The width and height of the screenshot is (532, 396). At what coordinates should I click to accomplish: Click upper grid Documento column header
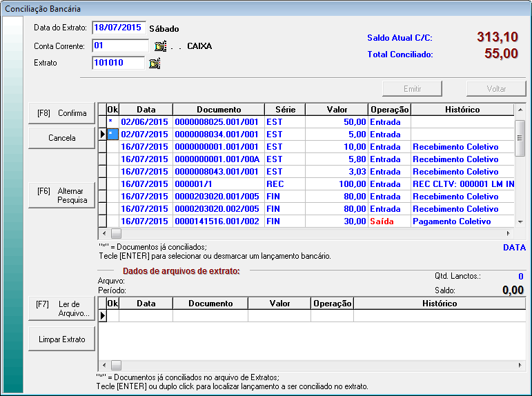click(219, 110)
